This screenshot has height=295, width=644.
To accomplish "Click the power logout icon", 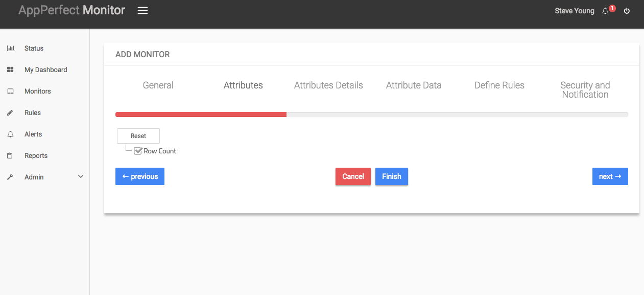I will click(627, 11).
